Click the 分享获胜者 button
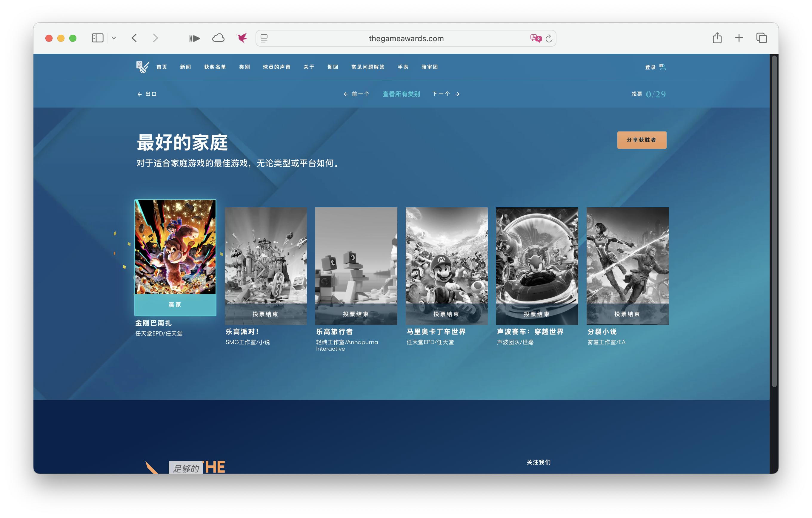The image size is (812, 518). (x=642, y=140)
